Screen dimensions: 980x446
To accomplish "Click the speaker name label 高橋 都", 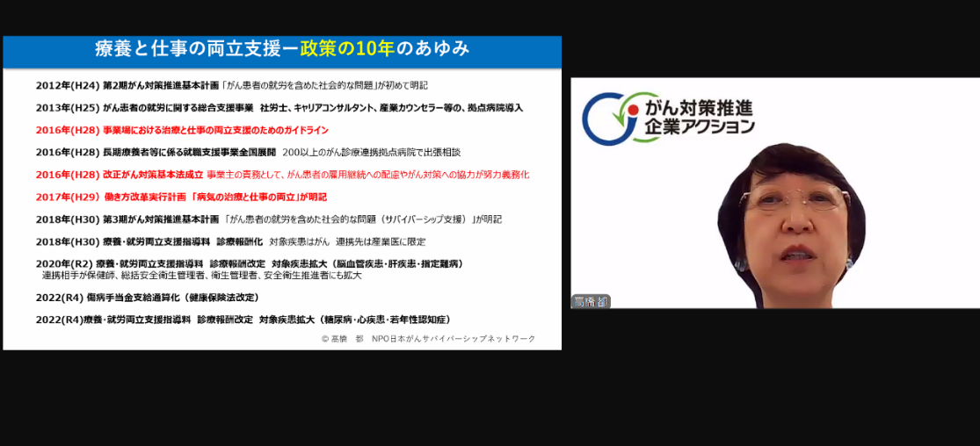I will pos(591,301).
